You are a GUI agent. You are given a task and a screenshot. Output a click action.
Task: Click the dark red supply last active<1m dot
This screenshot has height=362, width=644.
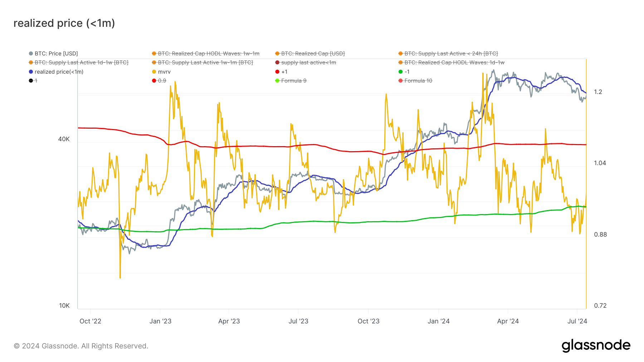[x=277, y=63]
